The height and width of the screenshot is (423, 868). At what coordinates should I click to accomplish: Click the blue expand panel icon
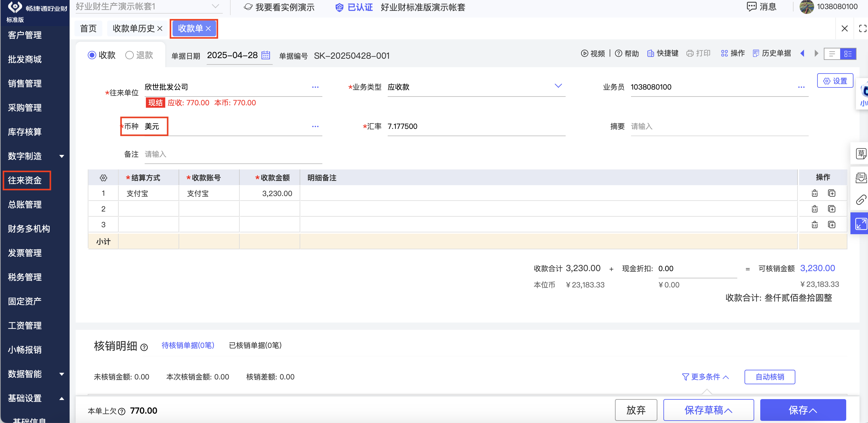(861, 223)
